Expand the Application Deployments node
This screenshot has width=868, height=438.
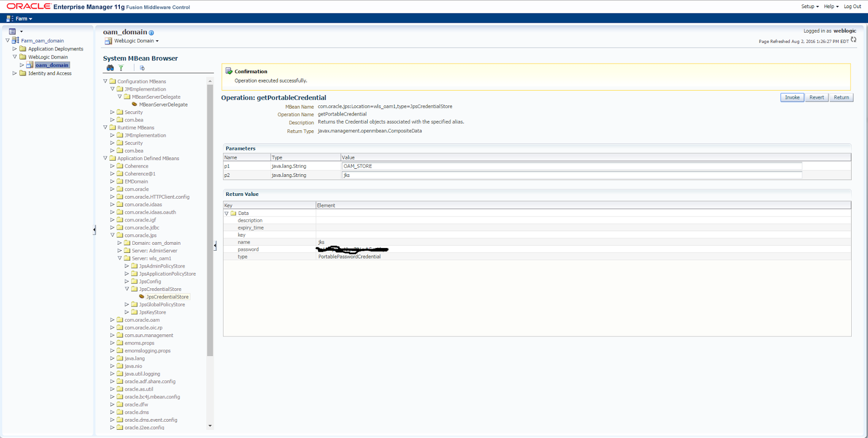pyautogui.click(x=15, y=48)
